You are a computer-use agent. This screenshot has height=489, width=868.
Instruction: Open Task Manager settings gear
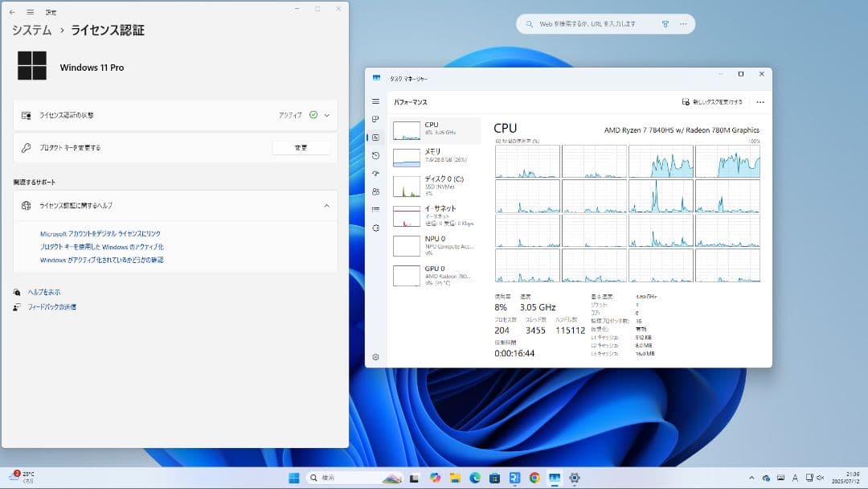coord(376,357)
